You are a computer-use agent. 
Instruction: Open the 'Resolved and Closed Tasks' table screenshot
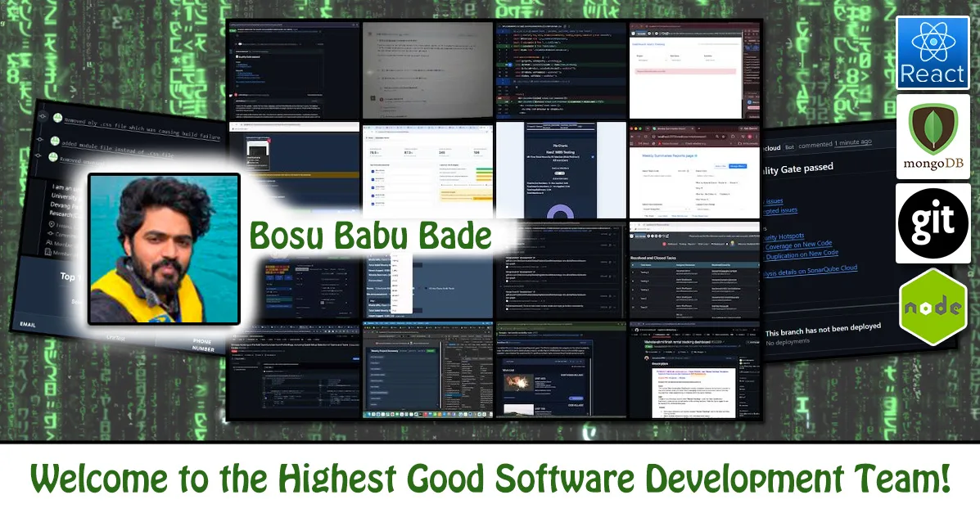click(694, 271)
